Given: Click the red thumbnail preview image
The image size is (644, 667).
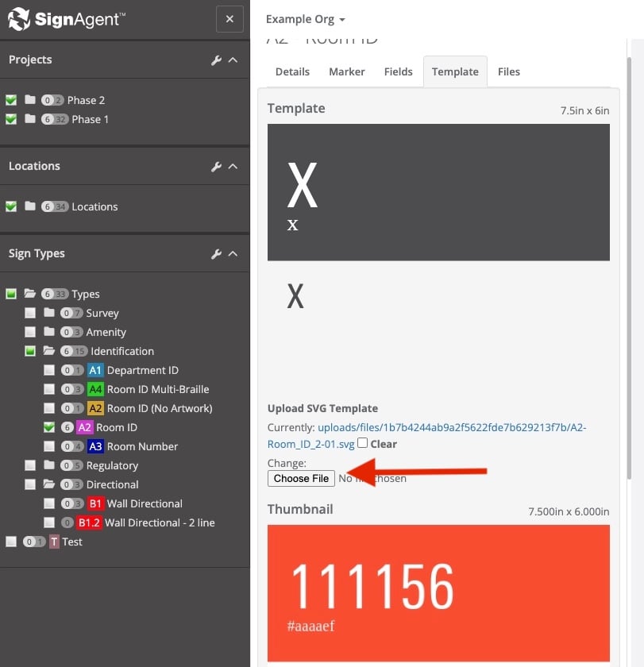Looking at the screenshot, I should (x=438, y=592).
